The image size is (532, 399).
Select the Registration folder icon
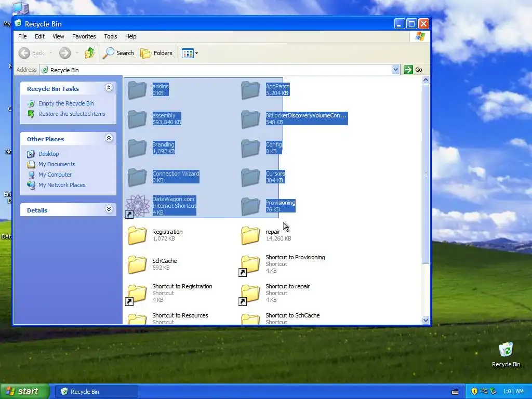click(137, 235)
